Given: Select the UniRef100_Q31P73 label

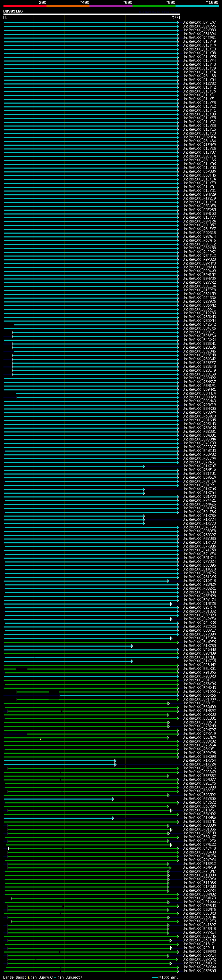Looking at the screenshot, I should (x=199, y=497).
